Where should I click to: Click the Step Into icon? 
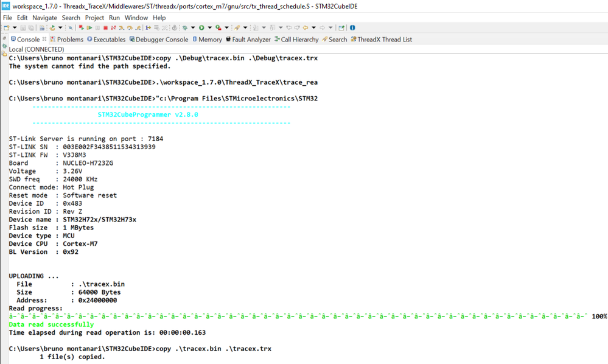[121, 28]
